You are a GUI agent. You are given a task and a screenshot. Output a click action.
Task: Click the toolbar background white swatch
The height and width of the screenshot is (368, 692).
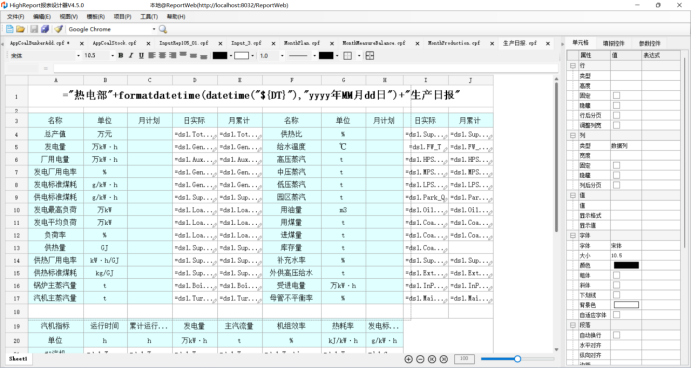click(x=241, y=56)
